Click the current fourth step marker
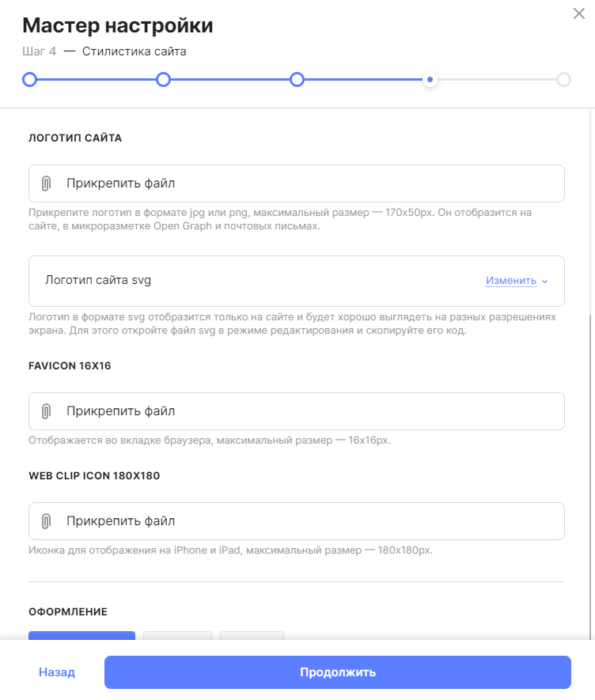This screenshot has width=595, height=700. click(430, 79)
